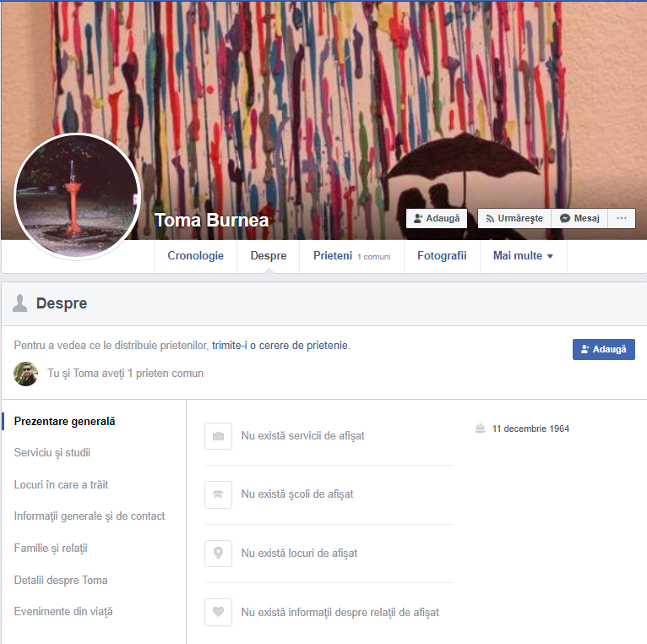Screen dimensions: 647x644
Task: Open the Prieteni tab
Action: pos(351,256)
